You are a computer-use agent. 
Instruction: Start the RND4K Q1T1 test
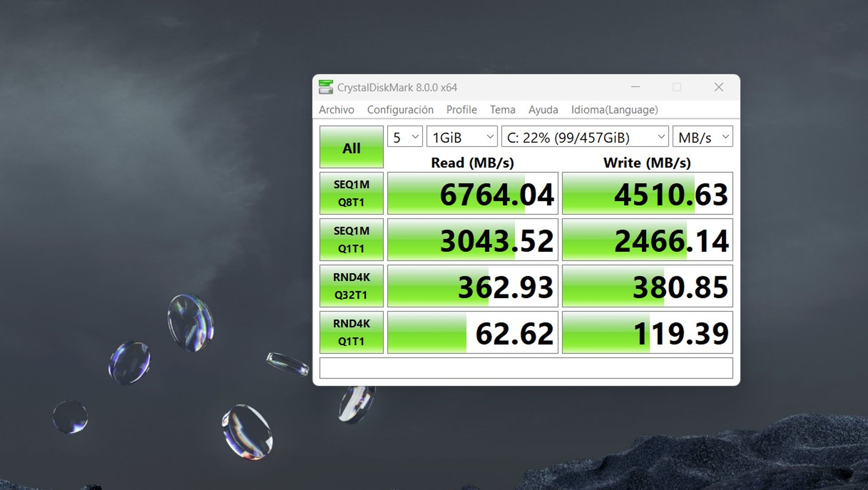pyautogui.click(x=351, y=332)
